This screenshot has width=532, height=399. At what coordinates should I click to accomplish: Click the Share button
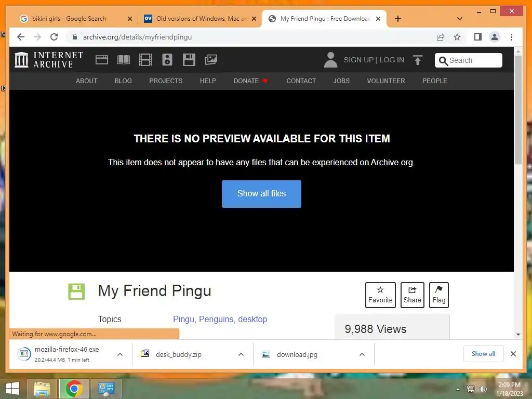pyautogui.click(x=412, y=295)
